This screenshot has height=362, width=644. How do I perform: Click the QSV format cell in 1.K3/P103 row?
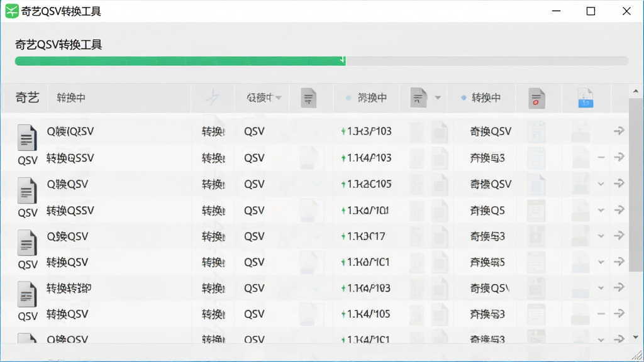click(254, 131)
